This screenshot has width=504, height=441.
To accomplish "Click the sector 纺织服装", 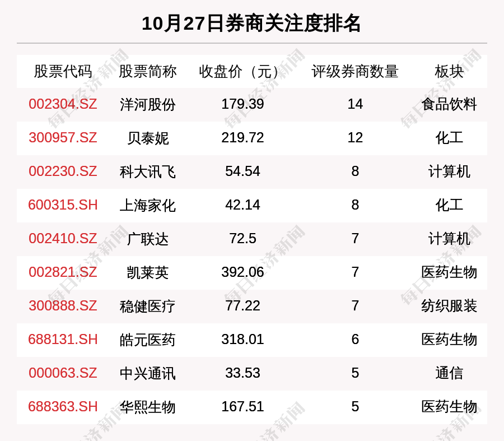I will pos(449,306).
